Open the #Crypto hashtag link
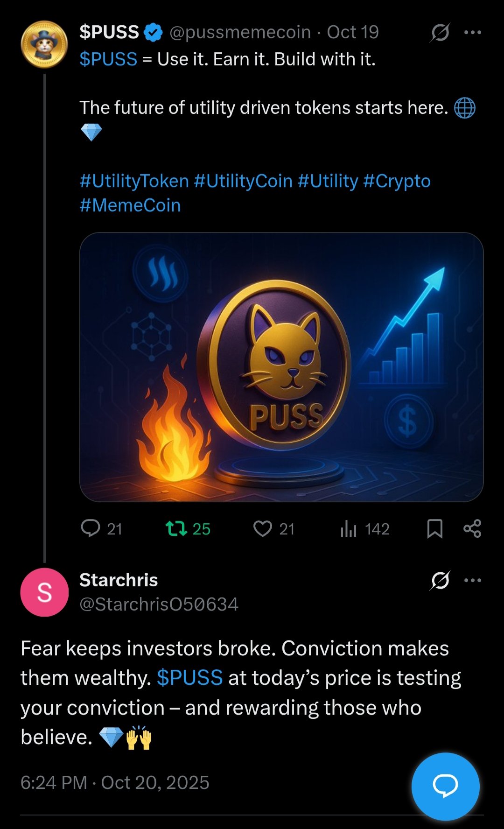Image resolution: width=504 pixels, height=829 pixels. coord(397,181)
